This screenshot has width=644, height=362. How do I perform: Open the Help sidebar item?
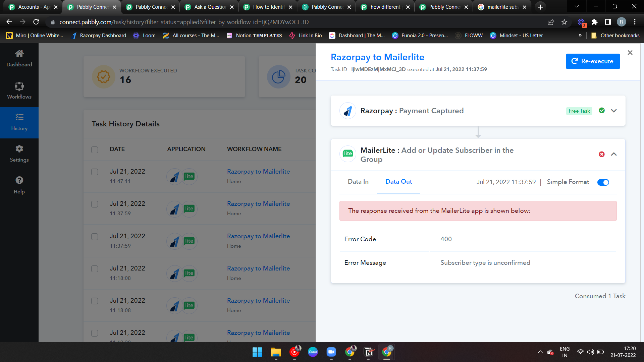pos(19,185)
